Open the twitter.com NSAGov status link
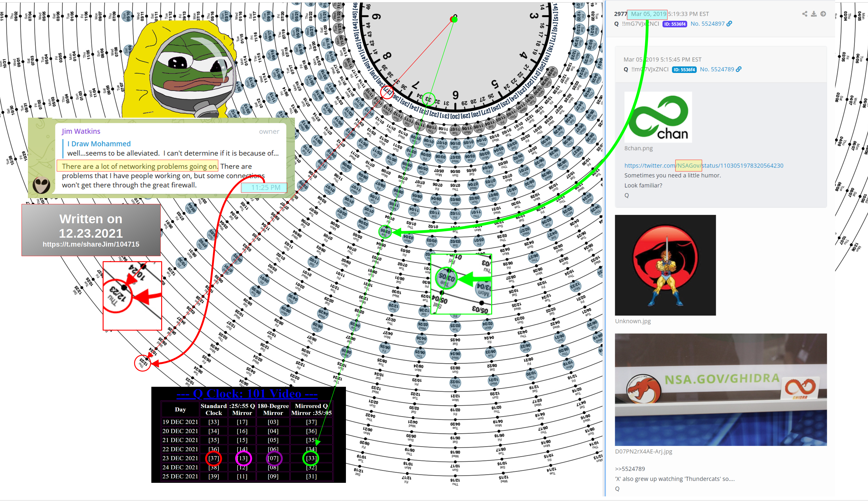Image resolution: width=868 pixels, height=501 pixels. [704, 166]
